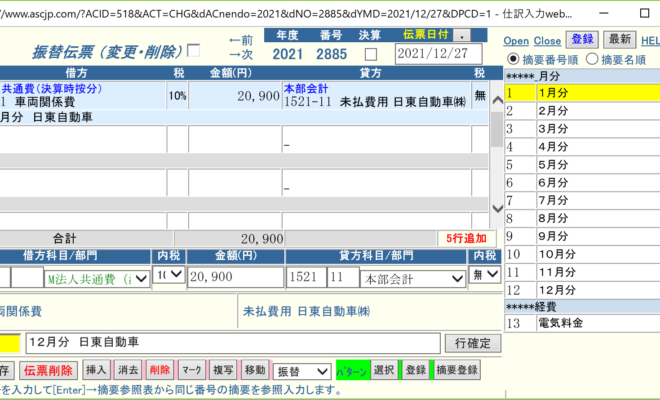This screenshot has width=660, height=400.
Task: Click the マーク (mark) toolbar button
Action: (192, 370)
